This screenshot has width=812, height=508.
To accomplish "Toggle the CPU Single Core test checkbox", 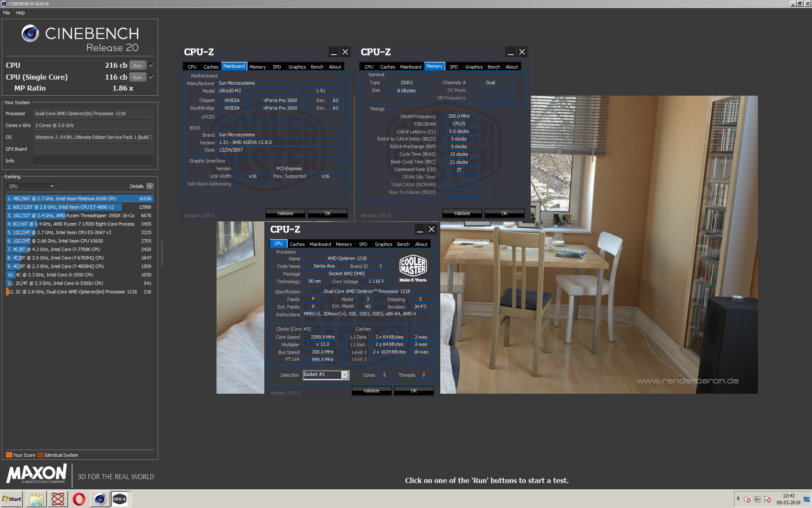I will (151, 77).
